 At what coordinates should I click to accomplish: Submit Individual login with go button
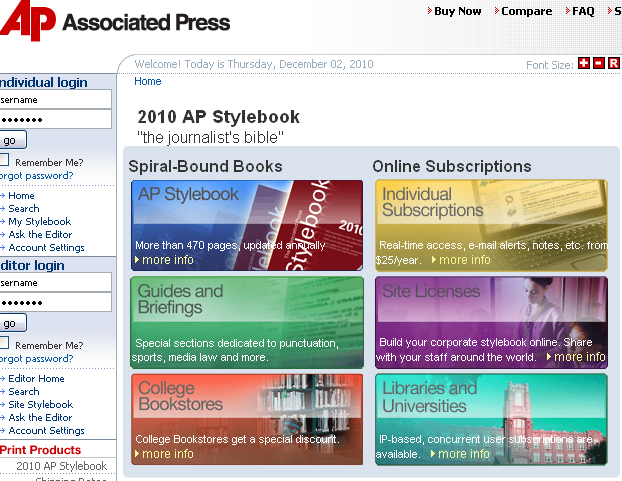(13, 140)
